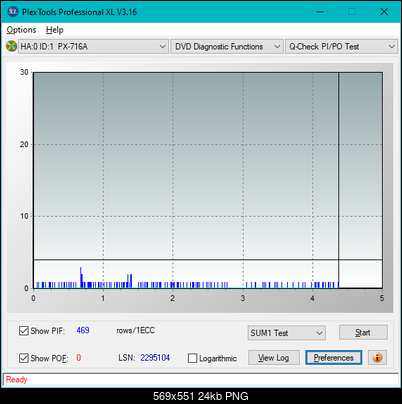Viewport: 402px width, 404px height.
Task: Toggle the Show PIF checkbox
Action: click(x=24, y=331)
